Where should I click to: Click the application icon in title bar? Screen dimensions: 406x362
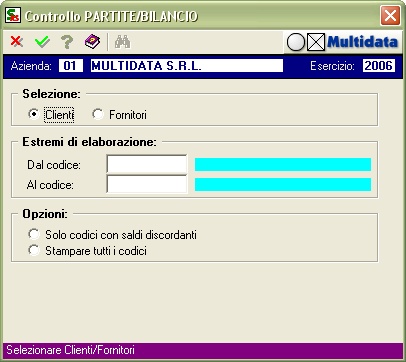pyautogui.click(x=13, y=15)
